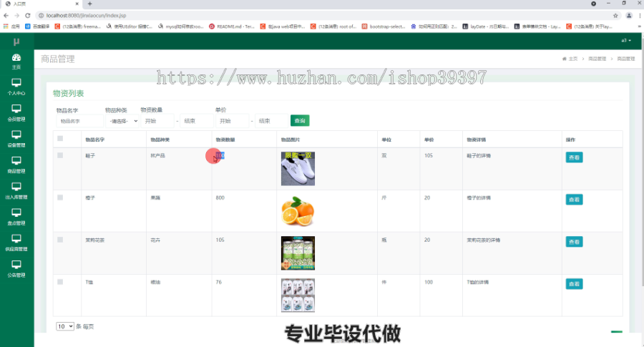Open 供应商管理 from the sidebar

(x=16, y=243)
